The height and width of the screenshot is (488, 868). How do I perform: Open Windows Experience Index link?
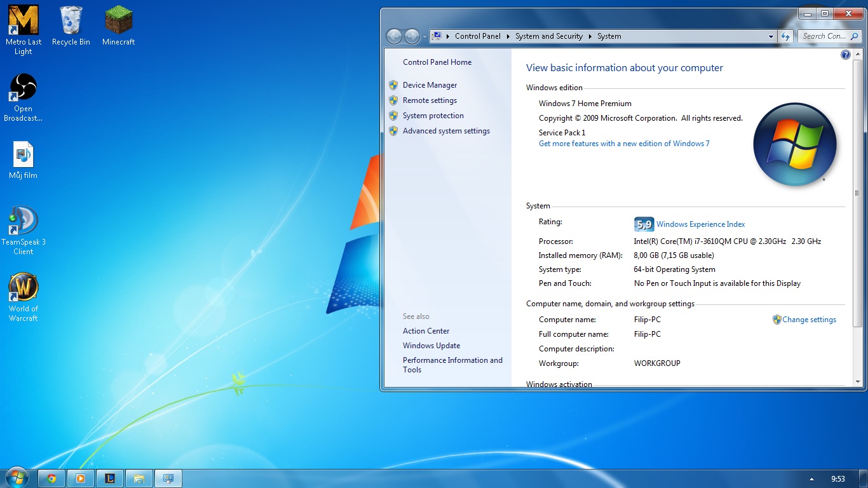pos(700,224)
